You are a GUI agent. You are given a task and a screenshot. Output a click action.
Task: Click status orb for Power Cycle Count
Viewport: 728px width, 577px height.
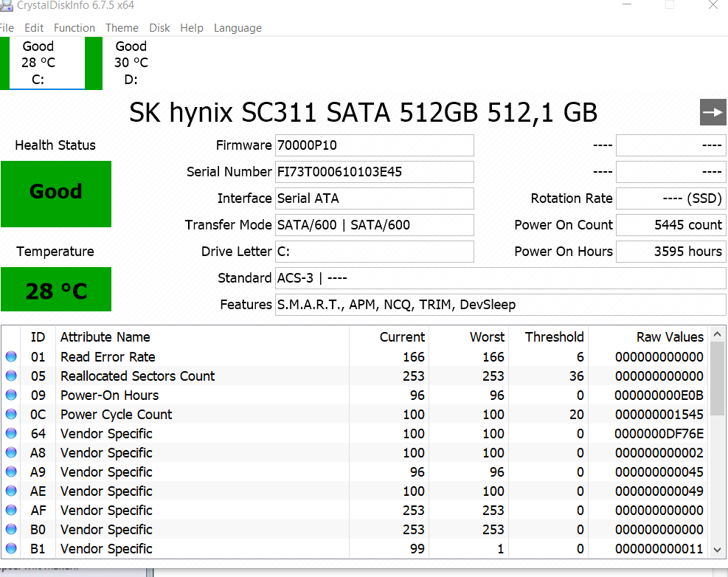click(x=11, y=414)
